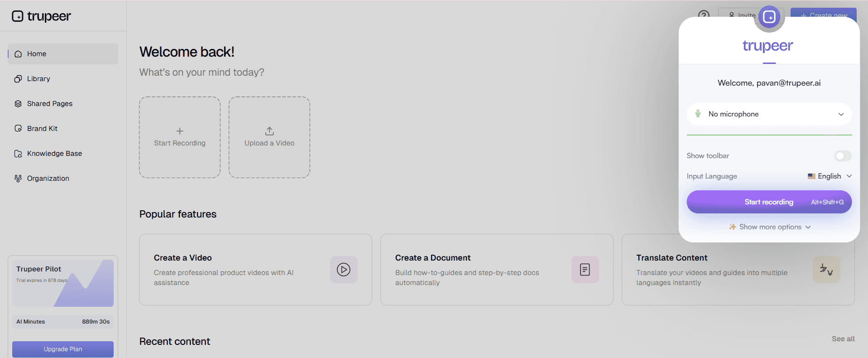The width and height of the screenshot is (868, 358).
Task: Click the microphone level bar under No microphone
Action: (x=769, y=135)
